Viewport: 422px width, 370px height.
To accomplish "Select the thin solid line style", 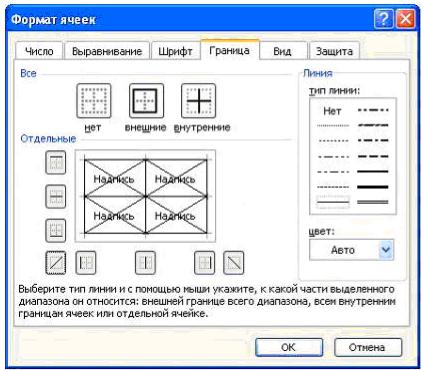I will point(333,202).
